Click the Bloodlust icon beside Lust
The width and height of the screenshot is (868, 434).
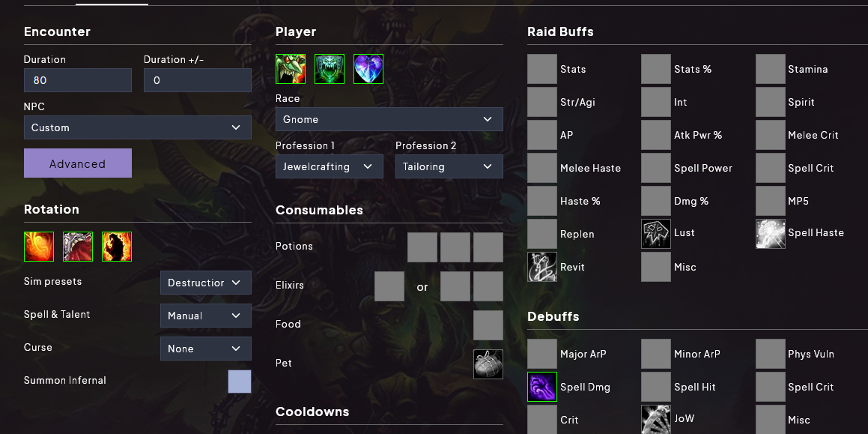tap(655, 233)
